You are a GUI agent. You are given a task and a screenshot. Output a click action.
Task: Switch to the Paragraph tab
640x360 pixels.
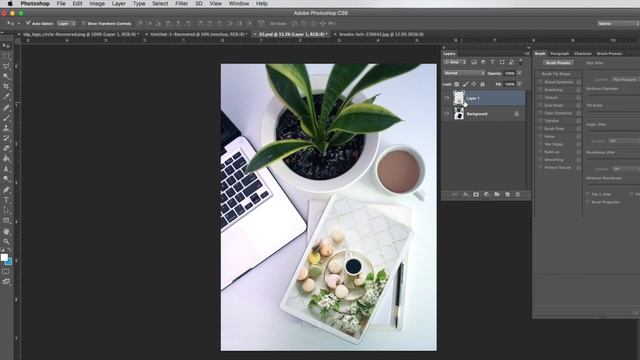560,53
